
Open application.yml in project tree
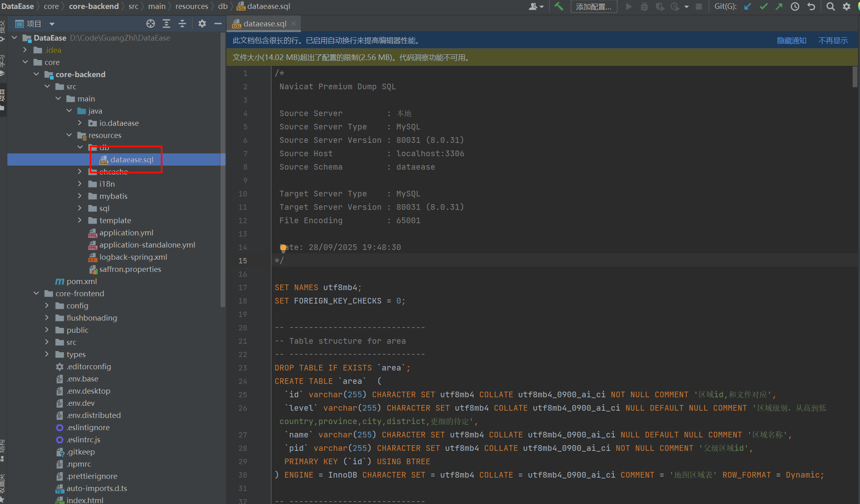tap(126, 233)
